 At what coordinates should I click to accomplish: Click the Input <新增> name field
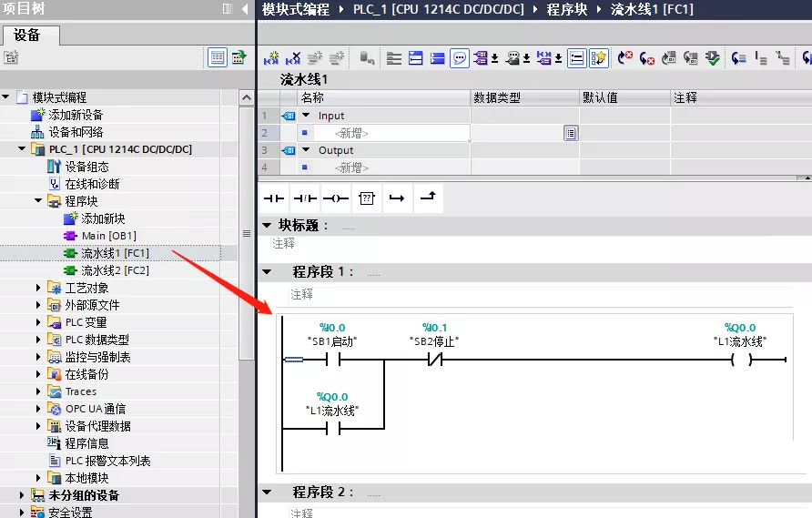click(x=351, y=133)
